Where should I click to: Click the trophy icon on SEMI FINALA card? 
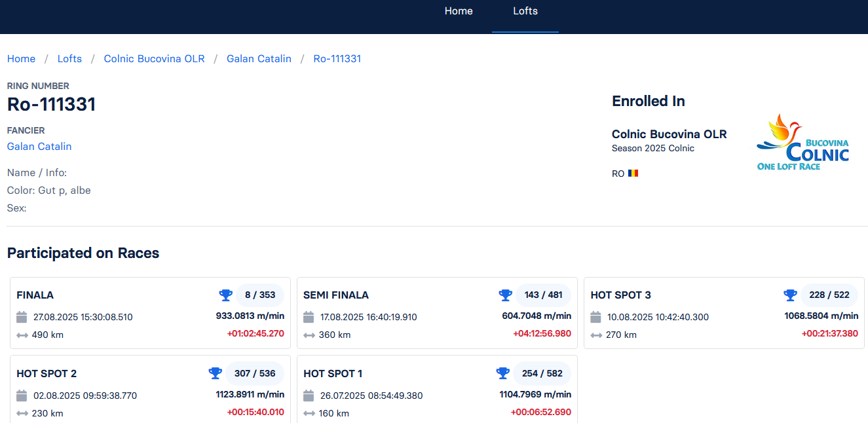pos(505,295)
